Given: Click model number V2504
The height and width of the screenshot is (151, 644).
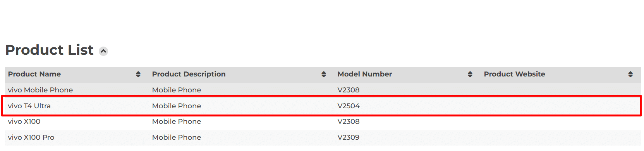Looking at the screenshot, I should pyautogui.click(x=349, y=106).
